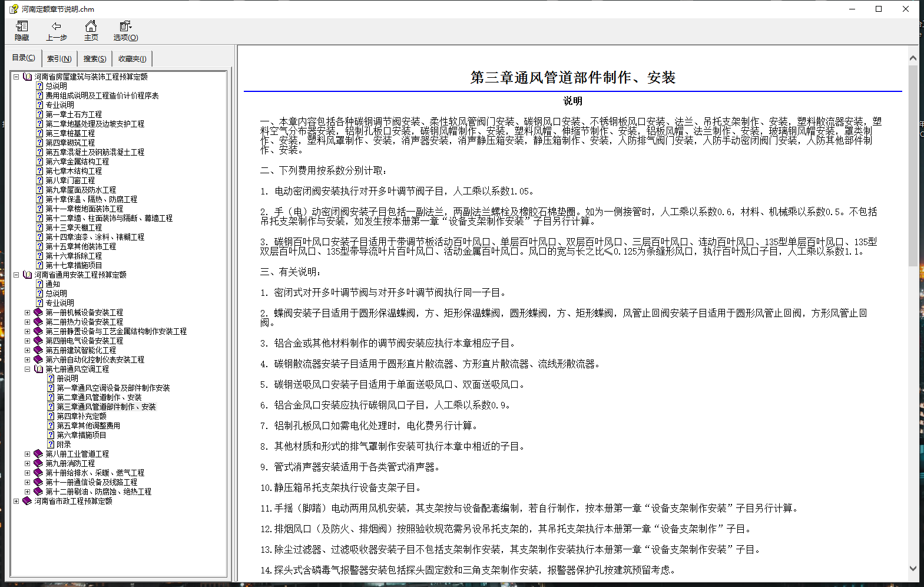The image size is (924, 587).
Task: Switch to the 索引 tab
Action: [59, 59]
